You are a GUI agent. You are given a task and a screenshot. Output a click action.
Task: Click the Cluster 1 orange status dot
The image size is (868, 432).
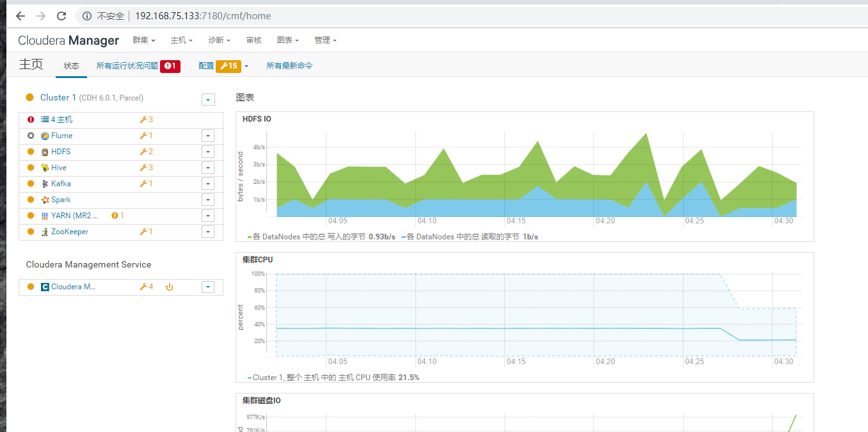(29, 97)
